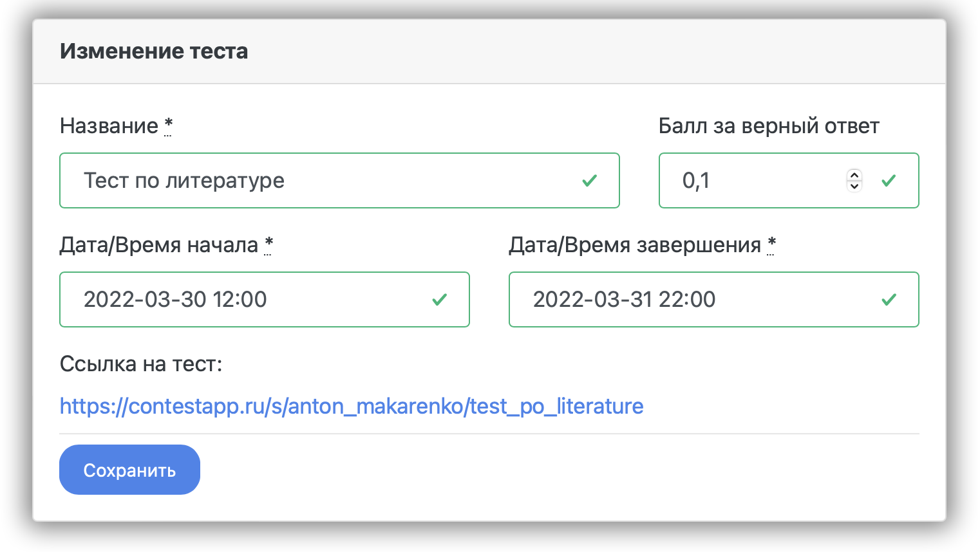
Task: Open the end date field 2022-03-31 22:00
Action: point(695,300)
